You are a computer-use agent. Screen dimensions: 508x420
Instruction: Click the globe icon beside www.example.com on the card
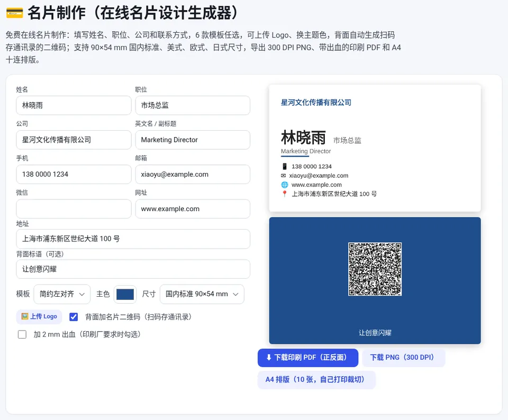pyautogui.click(x=285, y=185)
